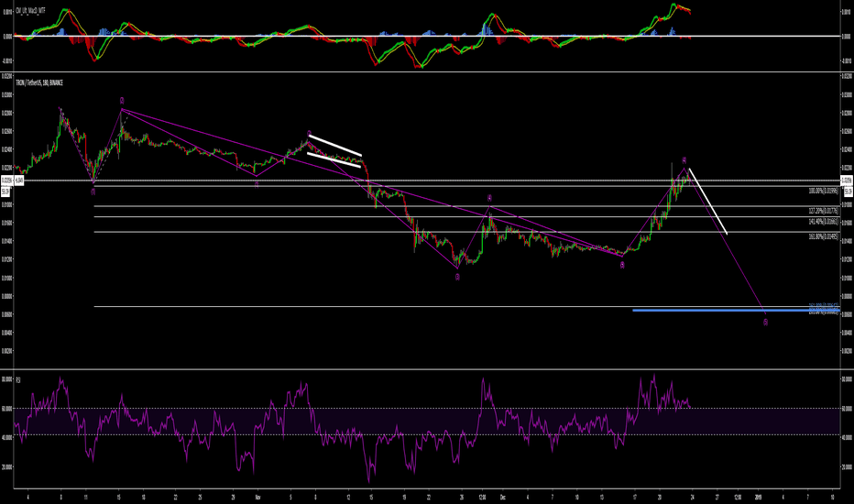This screenshot has height=504, width=854.
Task: Click the projected wave (5) label under blue line
Action: [765, 323]
